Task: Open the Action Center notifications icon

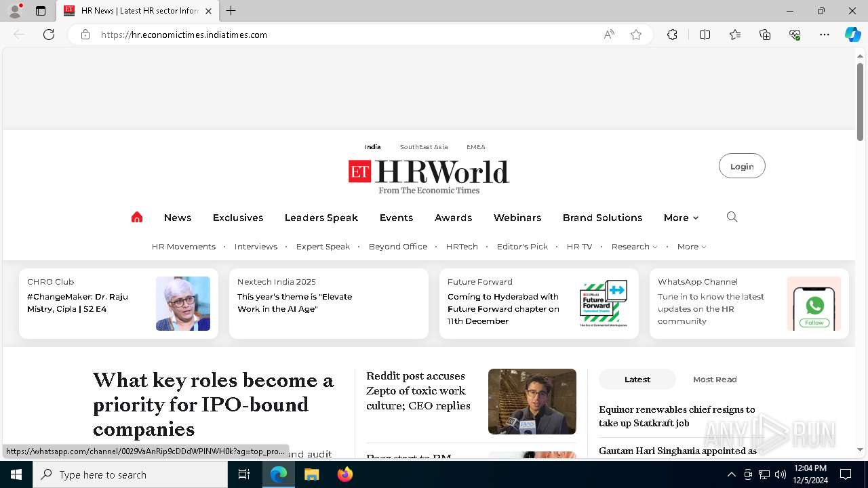Action: tap(846, 474)
